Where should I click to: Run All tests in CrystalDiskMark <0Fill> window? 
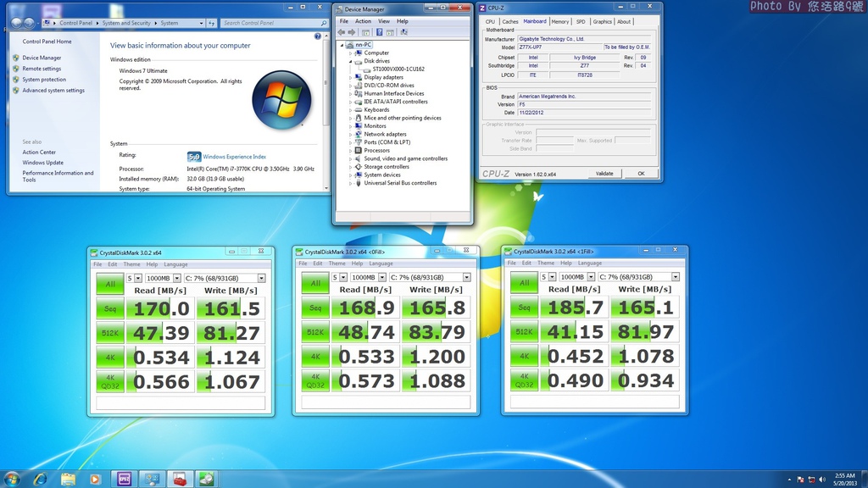point(315,283)
